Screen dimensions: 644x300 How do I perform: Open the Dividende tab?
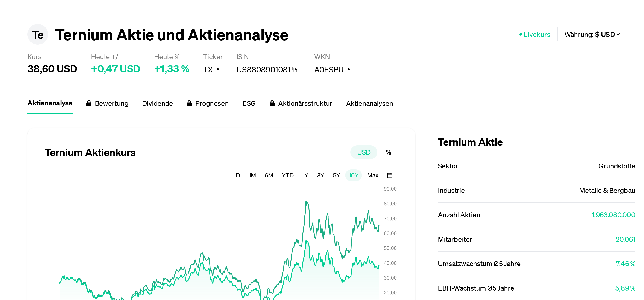click(x=157, y=103)
